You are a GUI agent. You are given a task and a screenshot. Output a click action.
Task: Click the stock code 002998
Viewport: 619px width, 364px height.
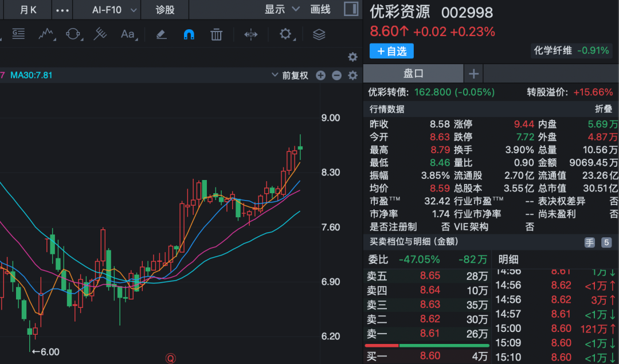coord(467,13)
